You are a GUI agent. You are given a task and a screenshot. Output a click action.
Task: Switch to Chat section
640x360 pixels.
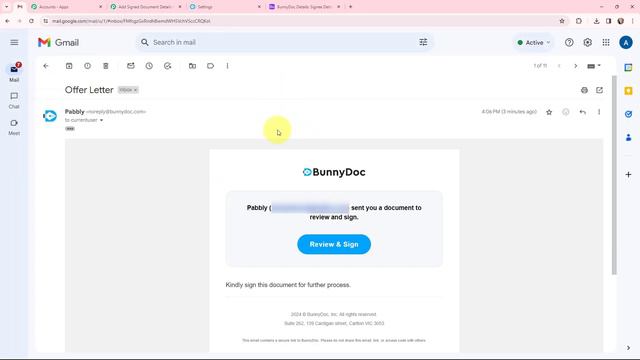pyautogui.click(x=14, y=100)
